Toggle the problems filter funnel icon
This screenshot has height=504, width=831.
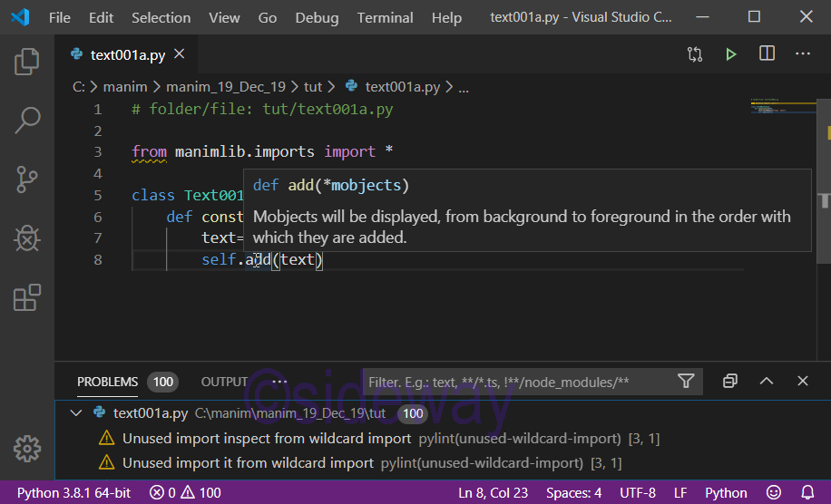[x=686, y=382]
